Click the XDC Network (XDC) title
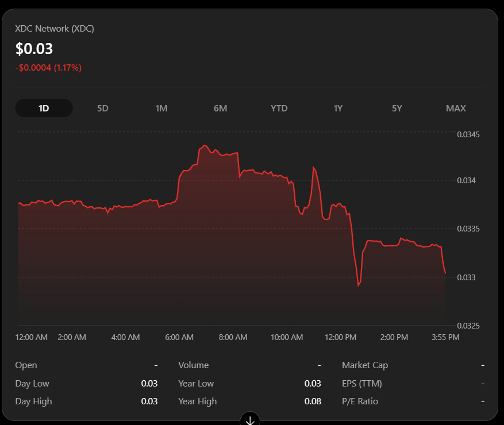Image resolution: width=504 pixels, height=425 pixels. pos(55,29)
